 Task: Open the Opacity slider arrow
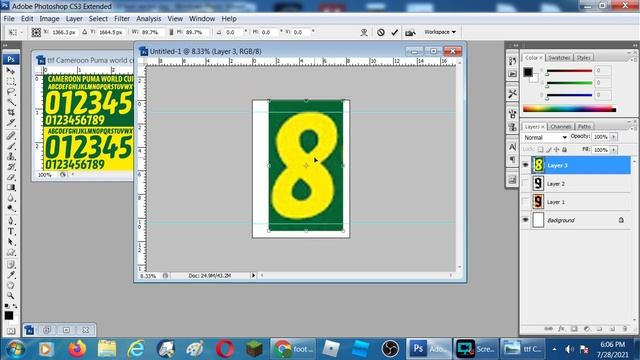tap(613, 137)
